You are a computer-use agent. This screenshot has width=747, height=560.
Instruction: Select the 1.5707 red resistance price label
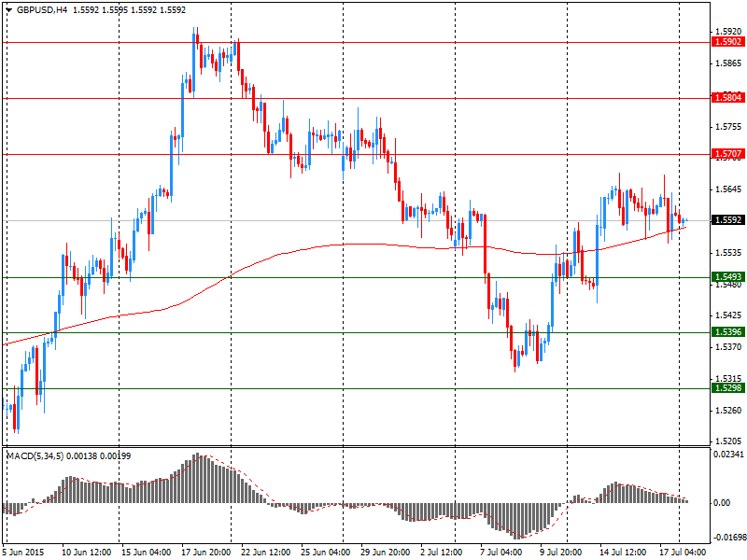coord(728,154)
